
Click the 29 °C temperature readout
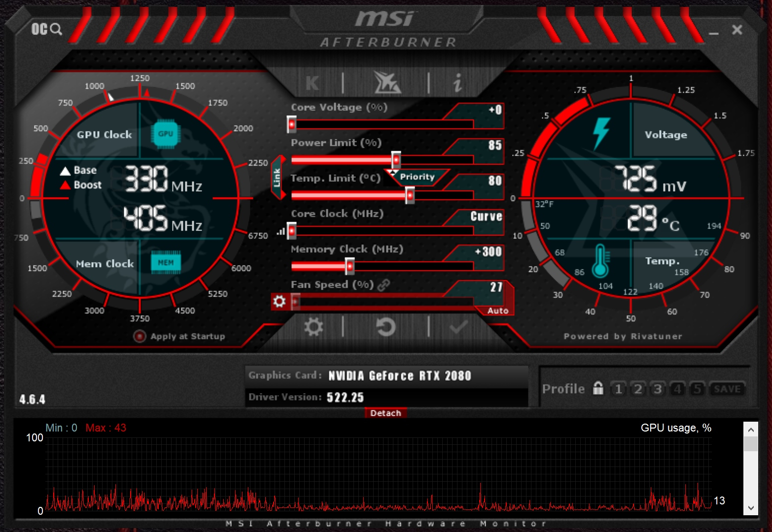pos(653,218)
